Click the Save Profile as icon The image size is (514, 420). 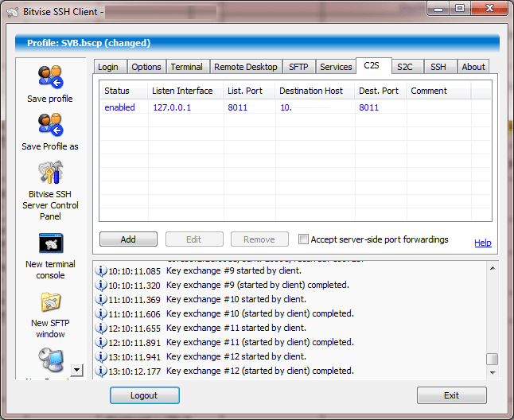click(50, 126)
